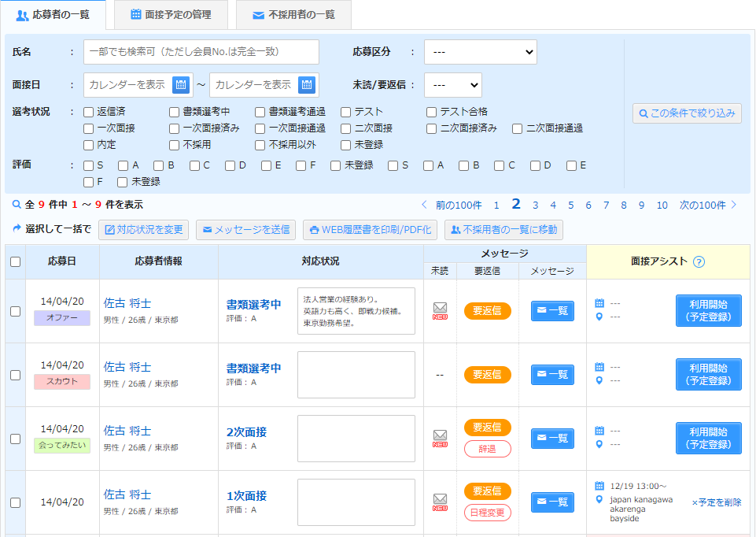
Task: Check the 返信済 selection status box
Action: click(88, 112)
